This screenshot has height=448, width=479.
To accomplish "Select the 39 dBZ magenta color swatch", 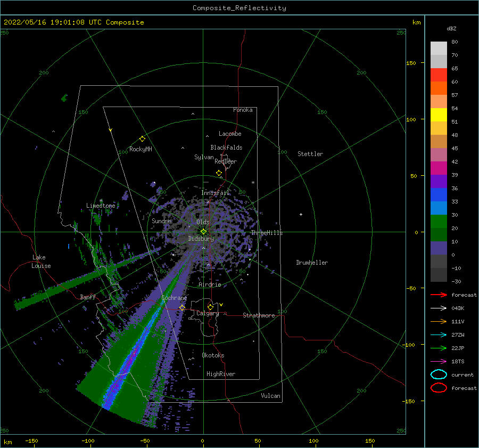I will click(439, 168).
